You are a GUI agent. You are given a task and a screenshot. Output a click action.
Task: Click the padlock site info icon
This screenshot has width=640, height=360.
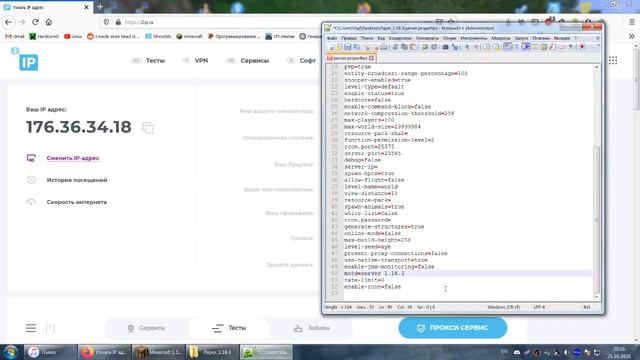point(118,22)
